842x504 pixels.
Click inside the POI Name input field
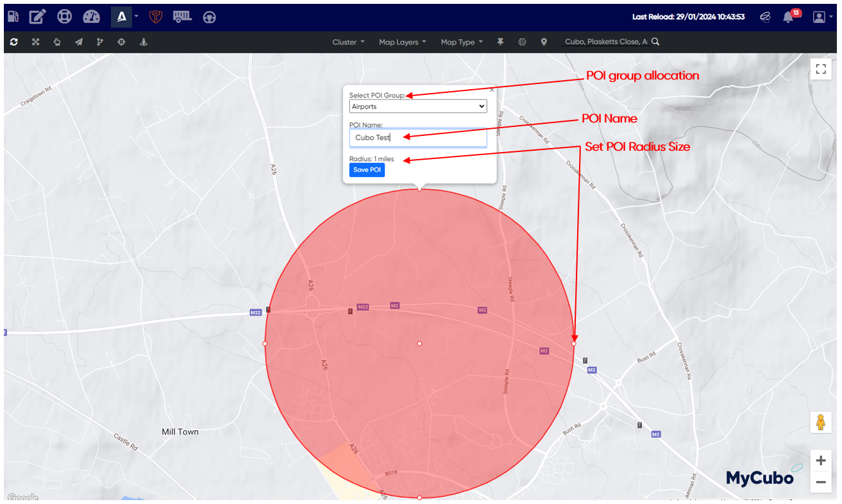(417, 137)
